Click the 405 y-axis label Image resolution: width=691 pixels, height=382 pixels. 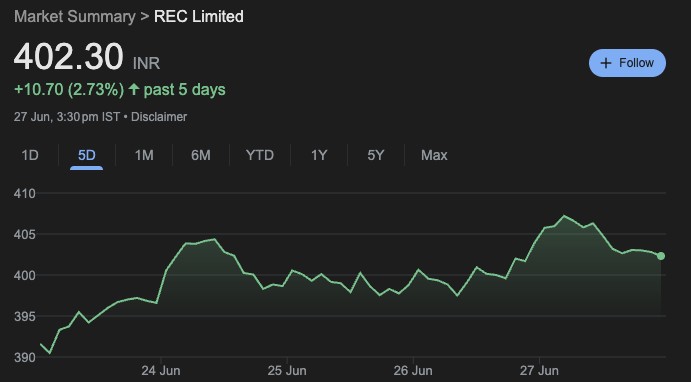click(24, 234)
